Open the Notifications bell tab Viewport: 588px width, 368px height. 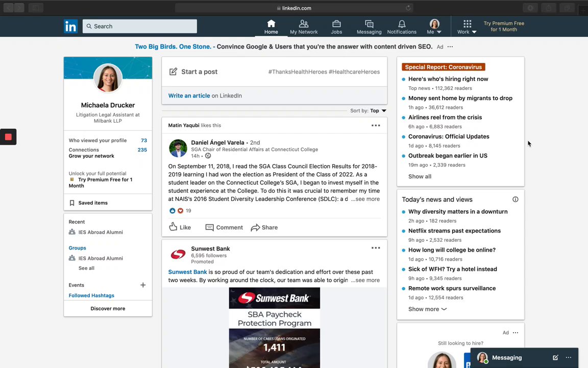(x=402, y=27)
